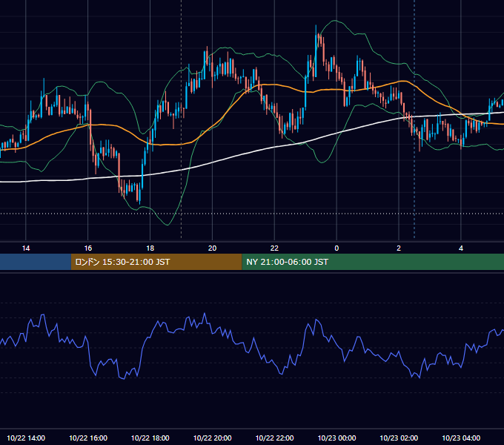Click hour label 4 on price chart axis

click(461, 248)
